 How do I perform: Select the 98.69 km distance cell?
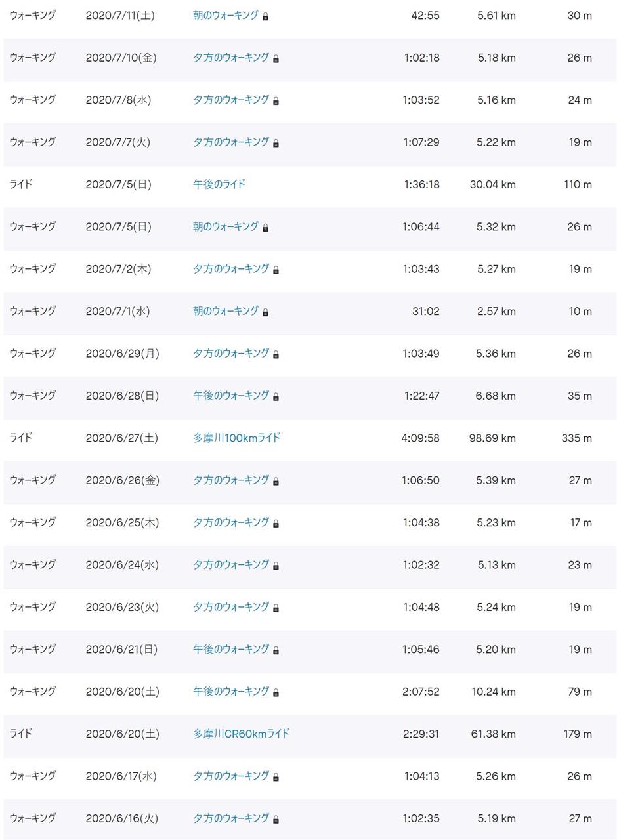[x=492, y=438]
